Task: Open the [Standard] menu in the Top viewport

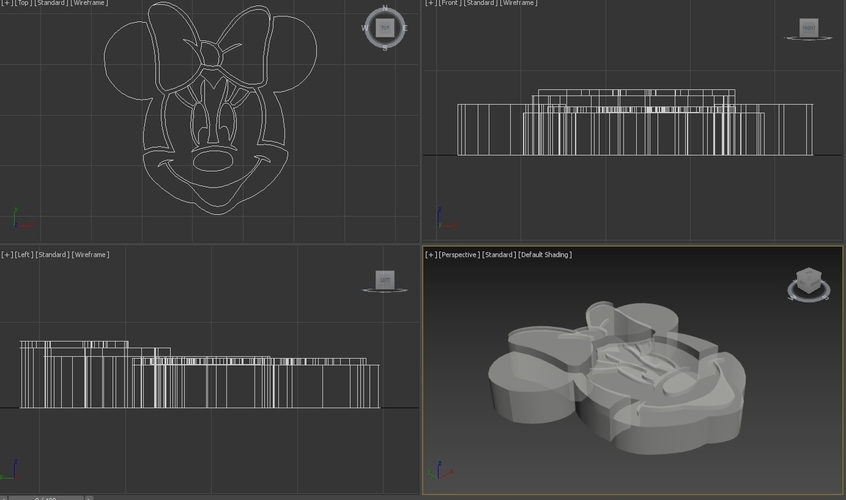Action: coord(51,3)
